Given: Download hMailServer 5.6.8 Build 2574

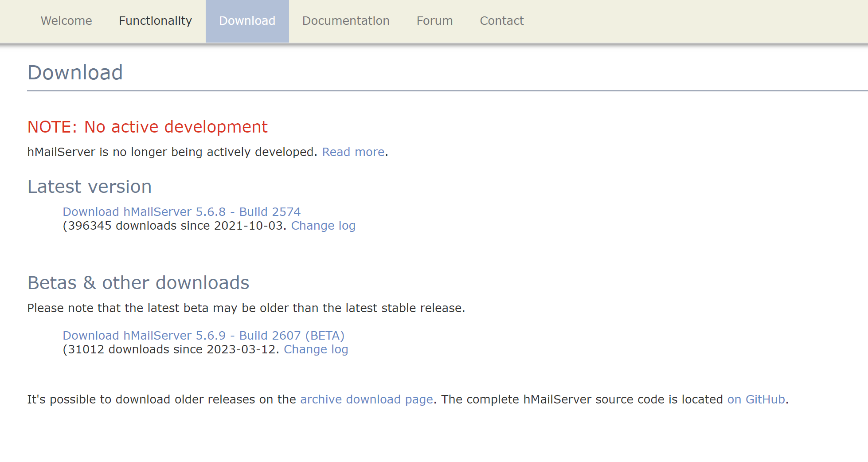Looking at the screenshot, I should (182, 212).
